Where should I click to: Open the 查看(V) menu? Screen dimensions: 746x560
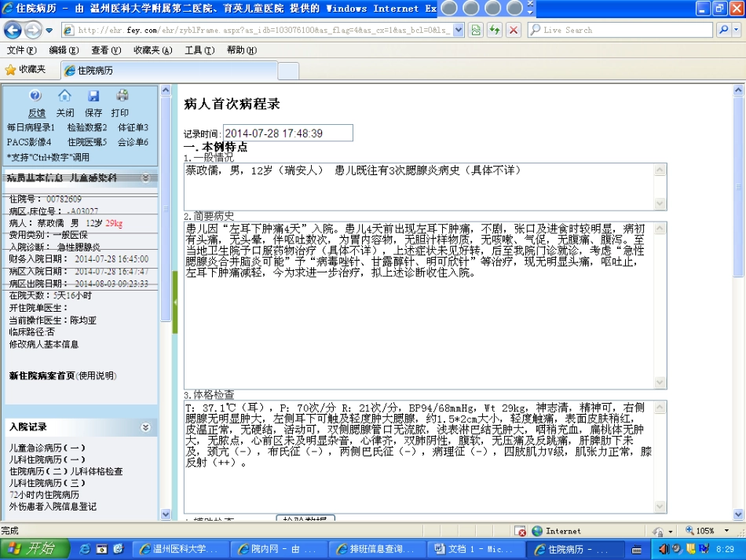106,50
